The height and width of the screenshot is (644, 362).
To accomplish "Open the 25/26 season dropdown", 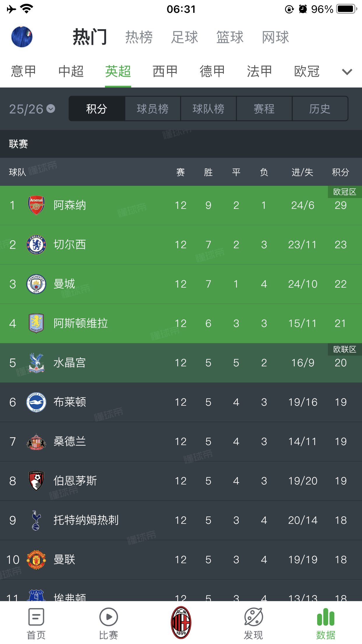I will pos(32,109).
